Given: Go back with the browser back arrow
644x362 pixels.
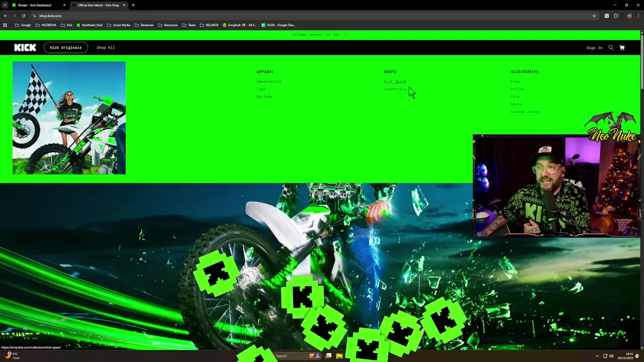Looking at the screenshot, I should pos(5,16).
